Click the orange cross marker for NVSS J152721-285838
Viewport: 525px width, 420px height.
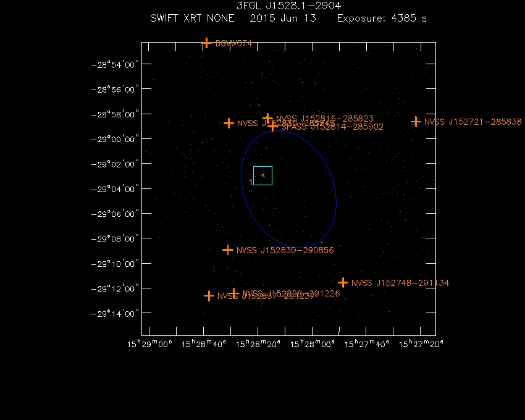[416, 122]
